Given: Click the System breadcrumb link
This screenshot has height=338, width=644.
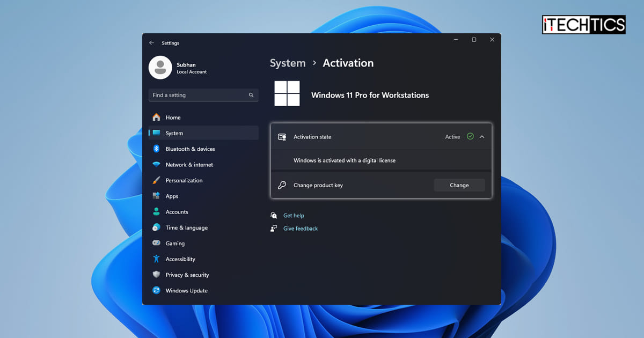Looking at the screenshot, I should tap(288, 63).
